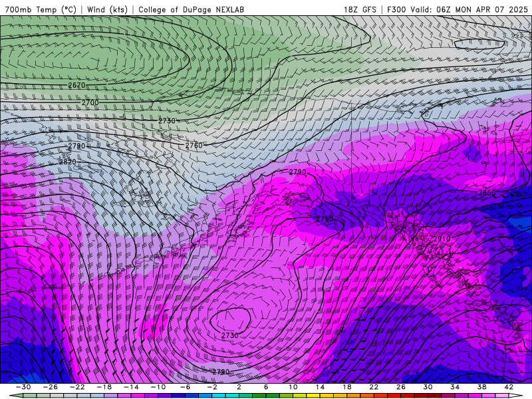Screen dimensions: 532x399
Task: Click the 2790 label at the map's bottom edge
Action: pyautogui.click(x=221, y=372)
